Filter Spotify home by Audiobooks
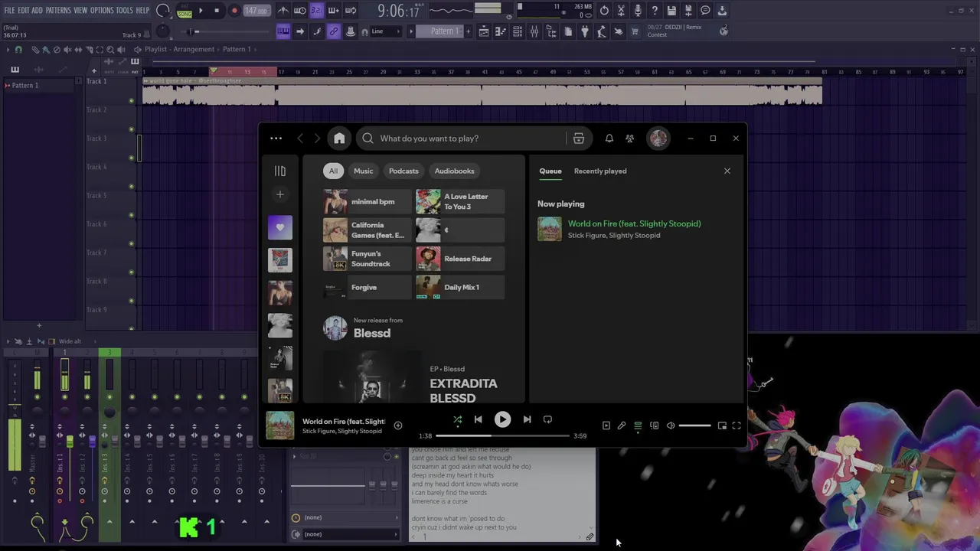This screenshot has height=551, width=980. [x=455, y=171]
